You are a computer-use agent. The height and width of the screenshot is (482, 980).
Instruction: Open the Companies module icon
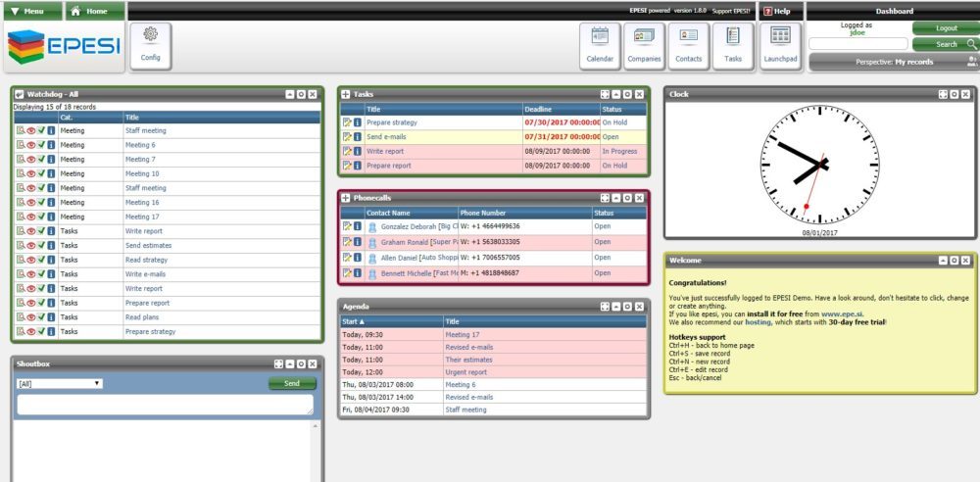click(x=644, y=44)
